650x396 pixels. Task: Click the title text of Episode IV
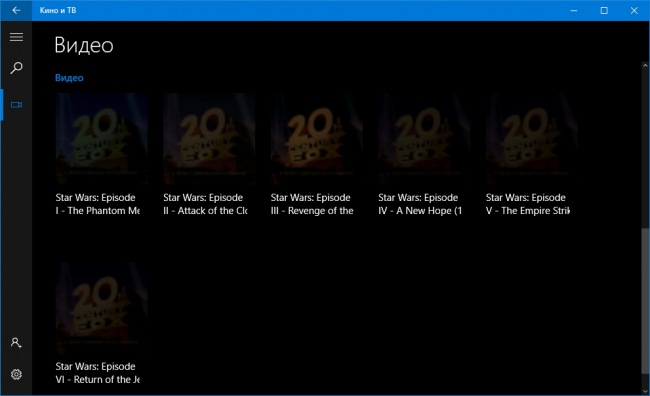tap(420, 204)
